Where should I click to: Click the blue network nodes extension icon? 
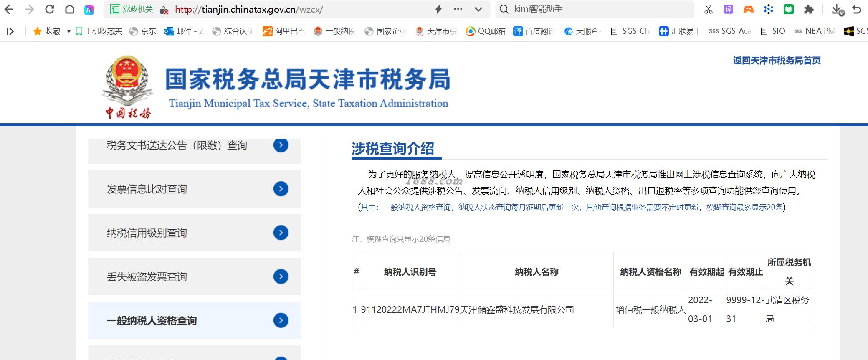tap(769, 9)
